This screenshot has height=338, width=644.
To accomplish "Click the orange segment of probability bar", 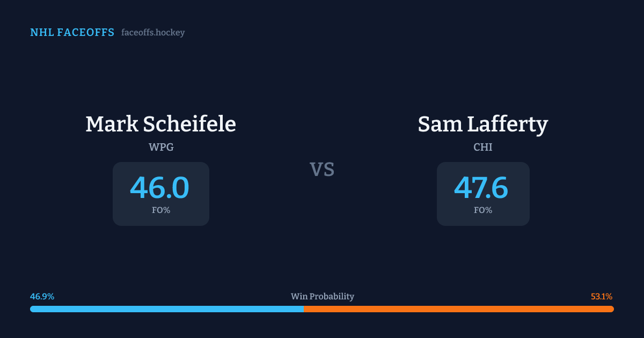I will tap(459, 309).
